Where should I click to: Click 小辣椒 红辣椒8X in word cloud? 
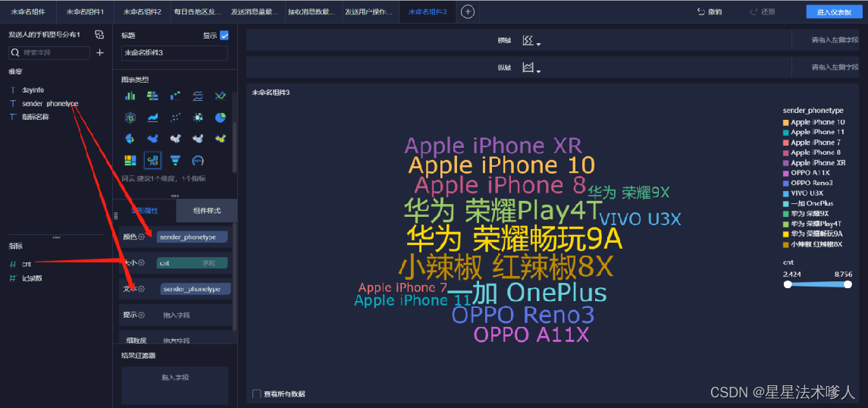click(506, 267)
